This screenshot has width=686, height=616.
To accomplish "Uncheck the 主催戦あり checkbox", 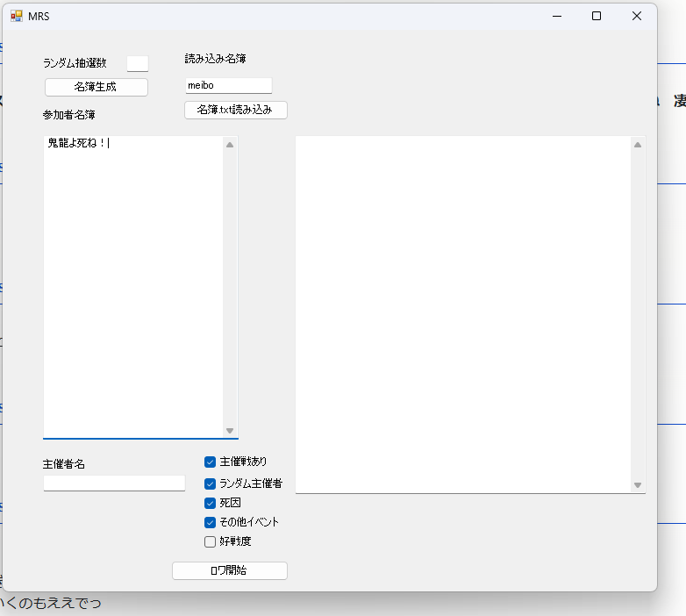I will (x=211, y=462).
